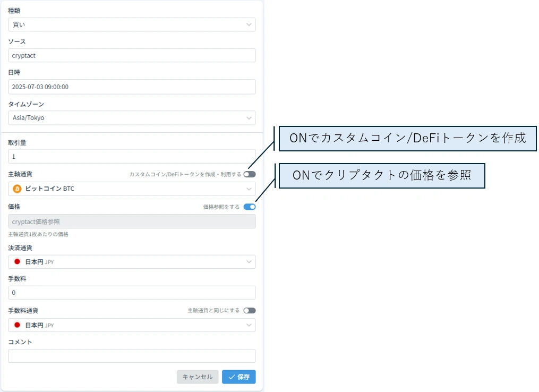Click the 取引量 label
Screen dimensions: 539x392
tap(17, 143)
